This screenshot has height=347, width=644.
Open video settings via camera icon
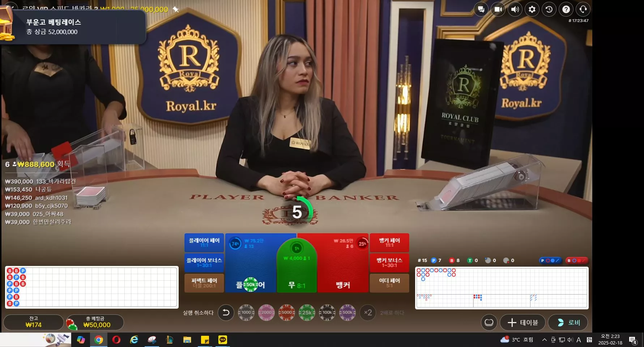(x=498, y=9)
